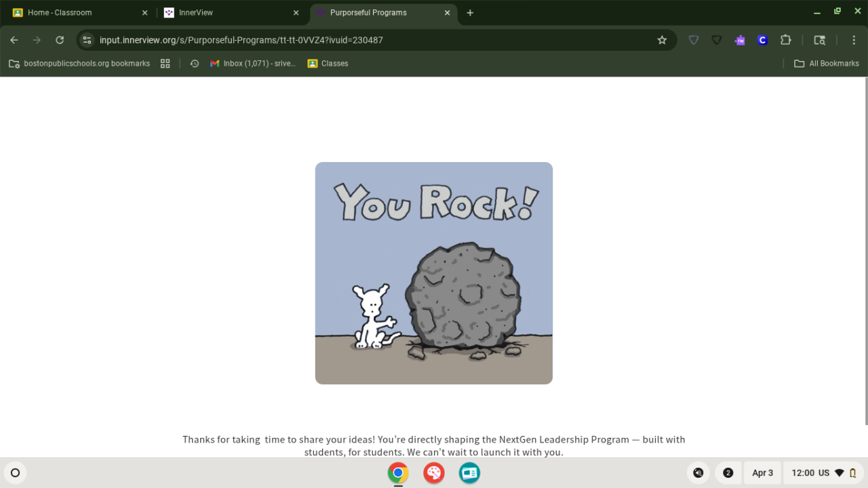Click the You Rock! cartoon image

pos(434,273)
